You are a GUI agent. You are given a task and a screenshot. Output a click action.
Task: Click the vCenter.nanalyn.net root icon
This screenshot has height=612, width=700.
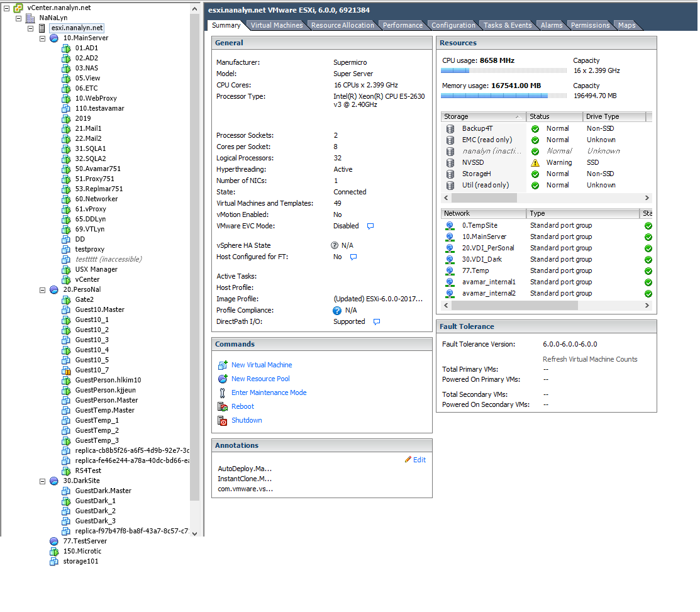pyautogui.click(x=18, y=8)
